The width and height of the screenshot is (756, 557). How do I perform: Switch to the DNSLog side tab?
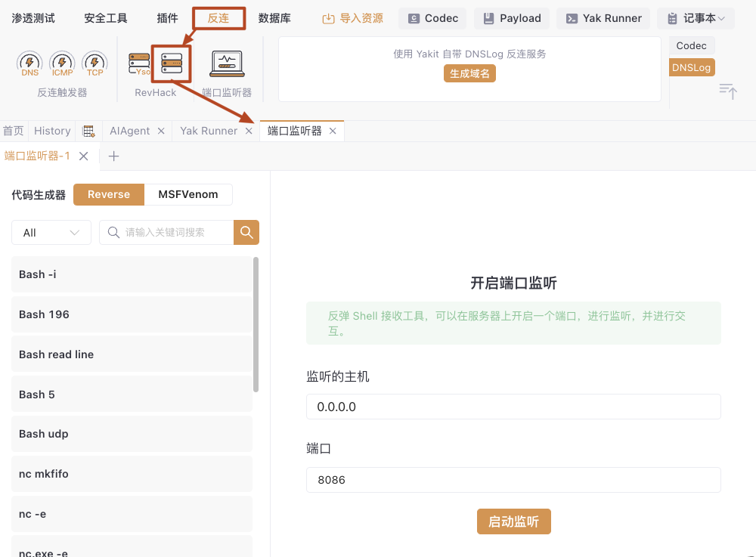point(692,67)
